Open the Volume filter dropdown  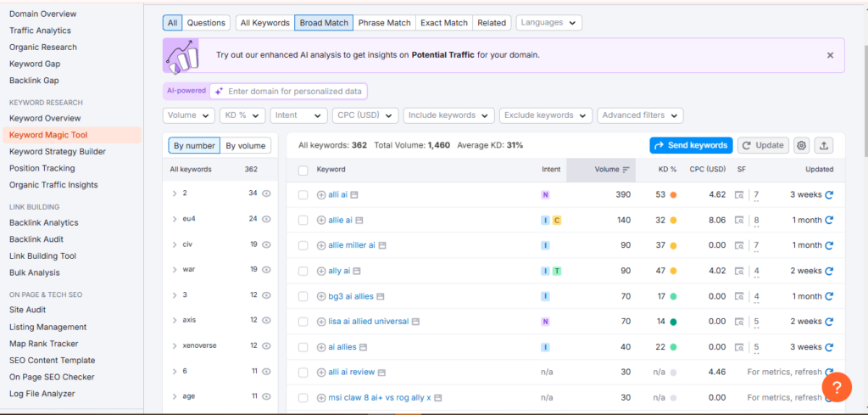click(x=189, y=115)
